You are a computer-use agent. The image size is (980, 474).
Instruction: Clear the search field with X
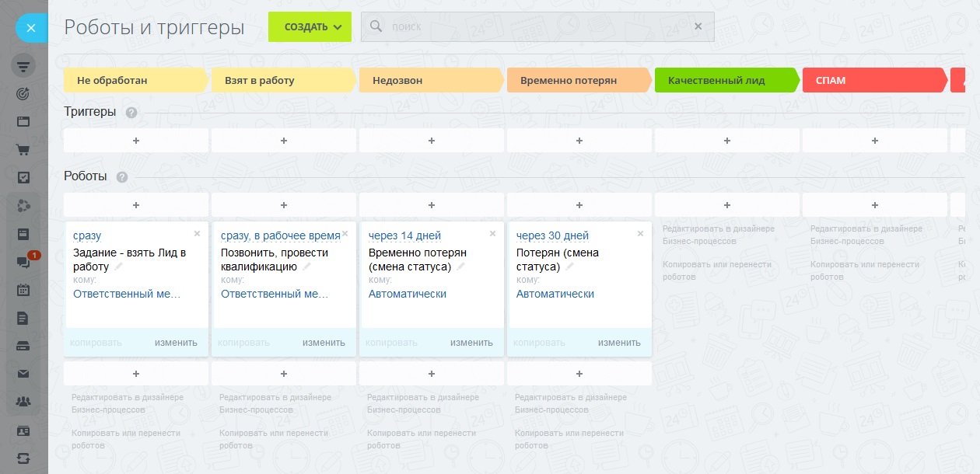tap(698, 26)
